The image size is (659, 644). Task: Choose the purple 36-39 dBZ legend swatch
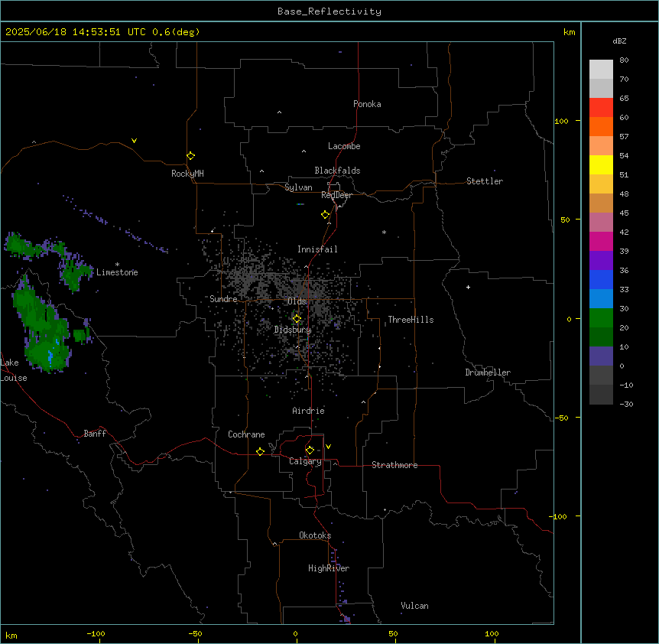point(601,260)
